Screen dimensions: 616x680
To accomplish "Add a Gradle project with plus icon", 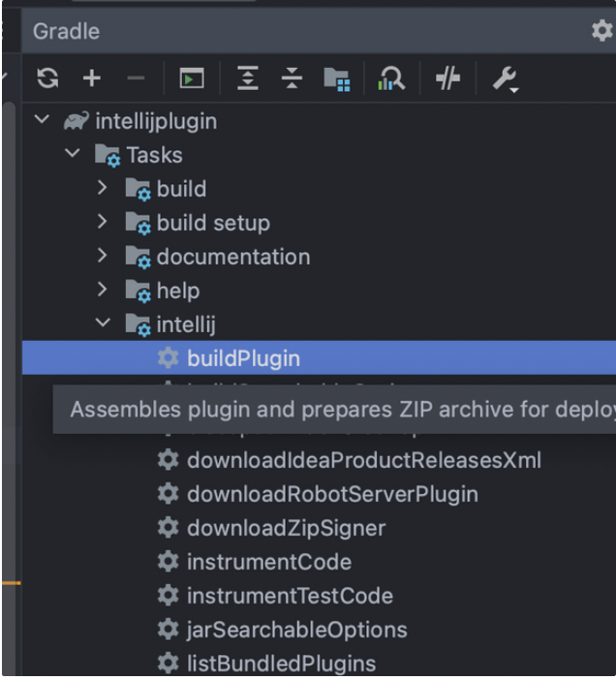I will point(92,78).
